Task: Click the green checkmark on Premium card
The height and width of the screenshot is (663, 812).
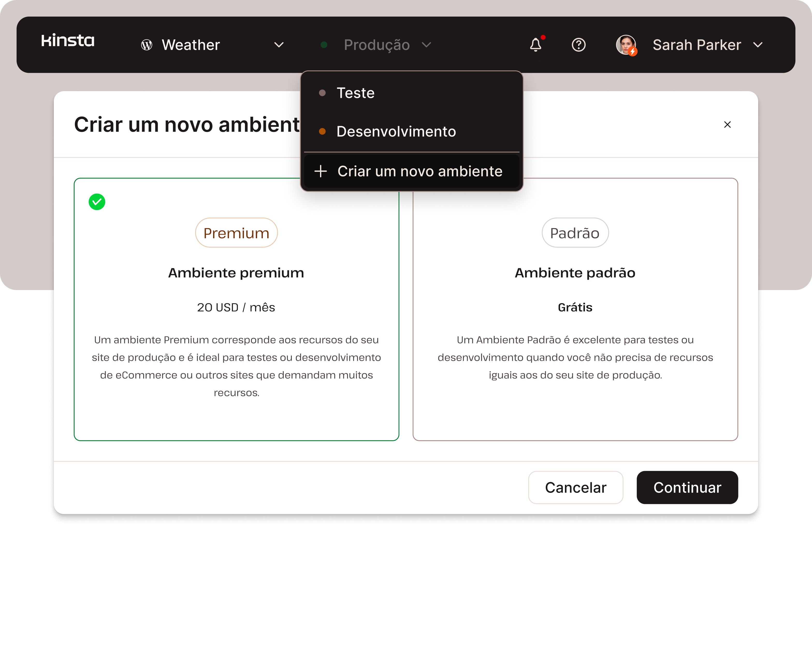Action: click(x=97, y=202)
